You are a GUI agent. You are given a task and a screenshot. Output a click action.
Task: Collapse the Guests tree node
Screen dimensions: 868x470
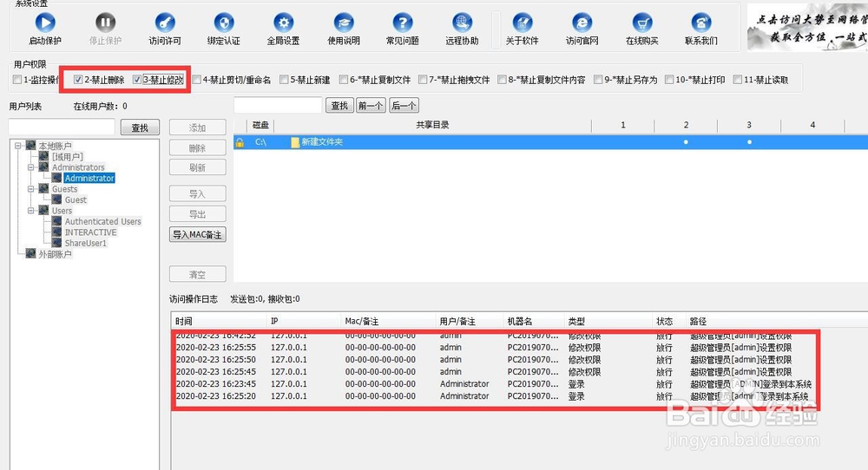pyautogui.click(x=31, y=188)
